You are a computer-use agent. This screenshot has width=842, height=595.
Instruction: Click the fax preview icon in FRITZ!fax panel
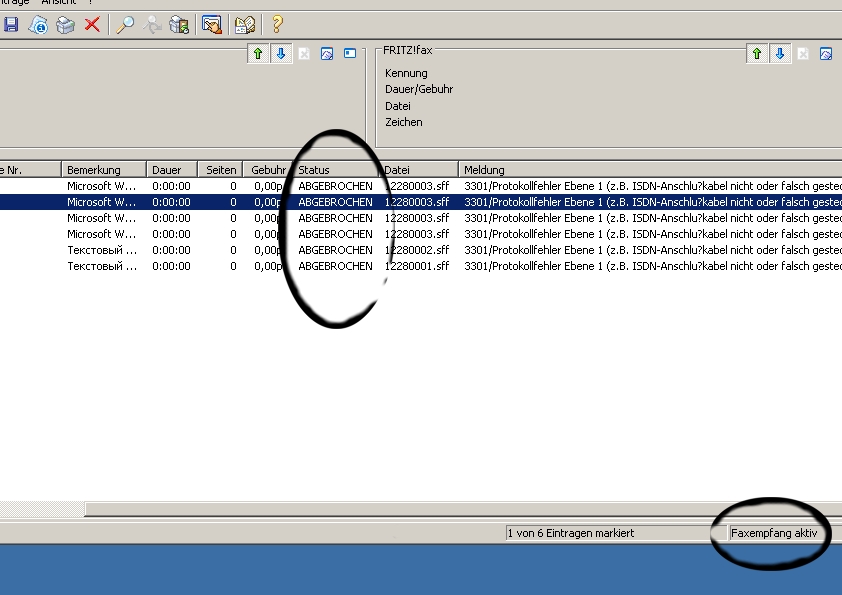tap(826, 54)
